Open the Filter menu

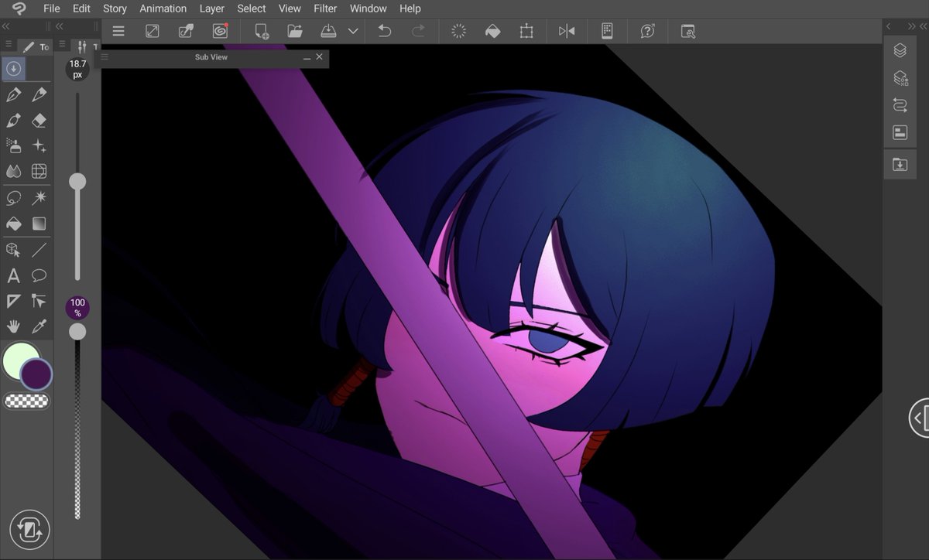click(x=325, y=9)
